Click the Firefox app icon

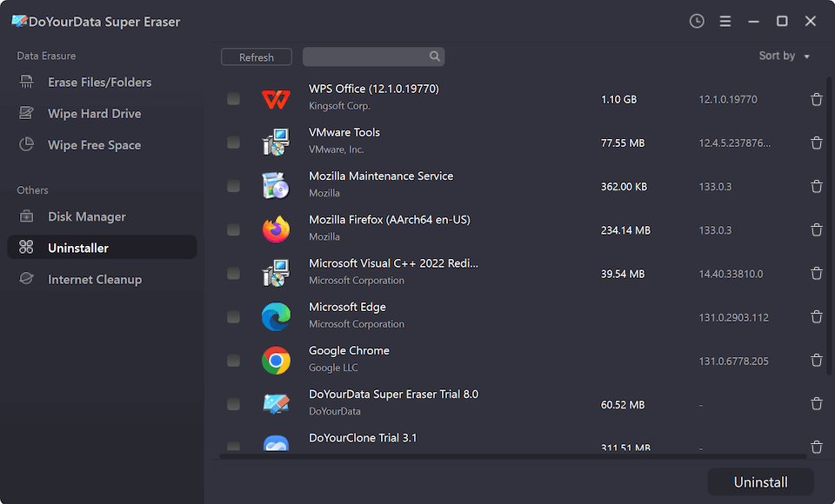276,229
